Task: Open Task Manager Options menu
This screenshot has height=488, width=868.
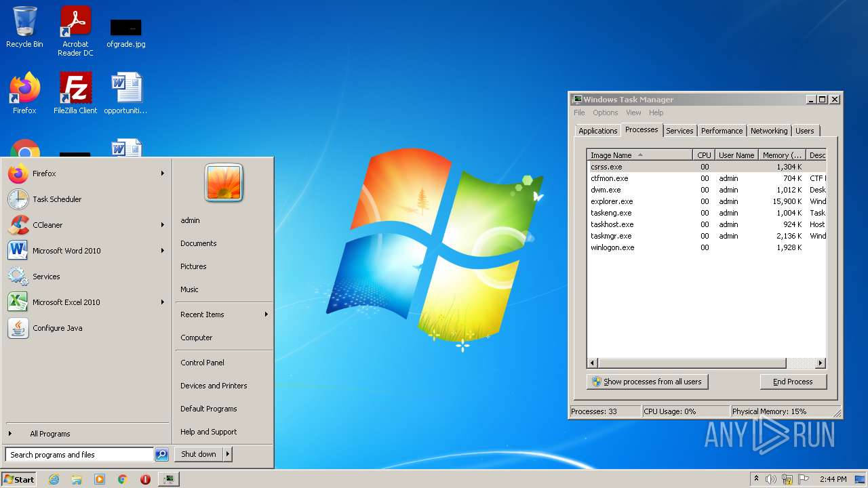Action: (x=605, y=113)
